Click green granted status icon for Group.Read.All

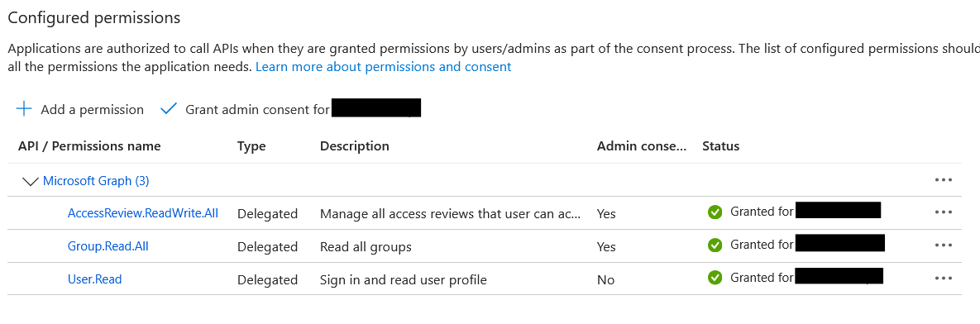click(715, 245)
